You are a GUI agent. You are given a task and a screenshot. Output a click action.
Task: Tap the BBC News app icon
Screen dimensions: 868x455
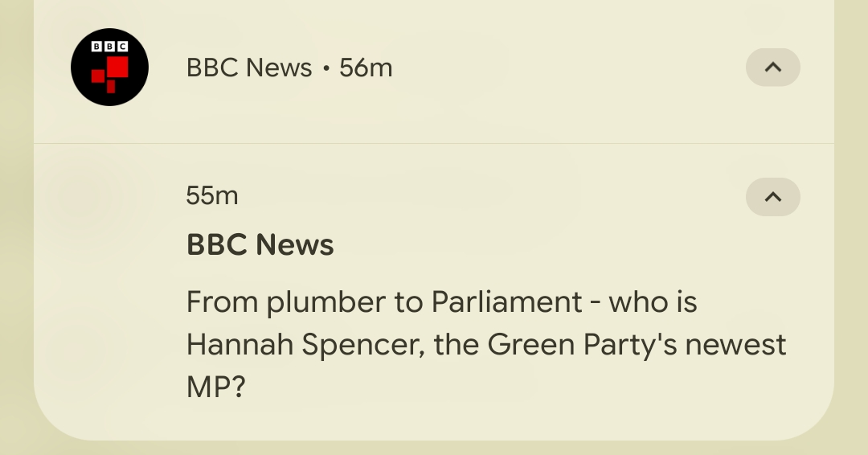109,67
